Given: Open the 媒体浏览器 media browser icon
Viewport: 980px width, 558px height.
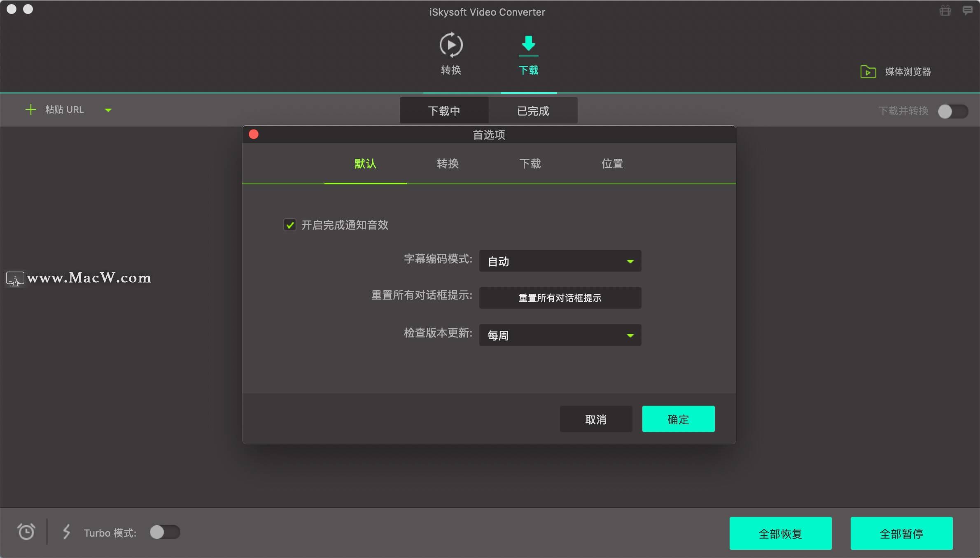Looking at the screenshot, I should pyautogui.click(x=868, y=72).
